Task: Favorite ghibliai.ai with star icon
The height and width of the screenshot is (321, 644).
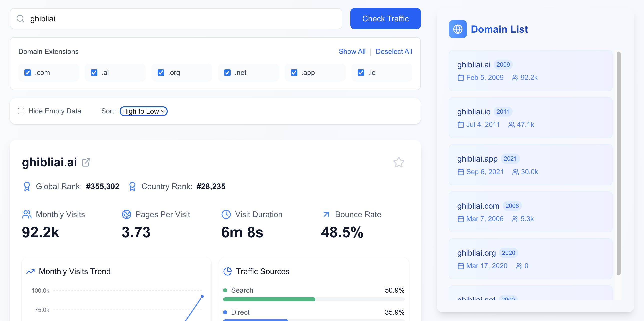Action: [x=399, y=162]
